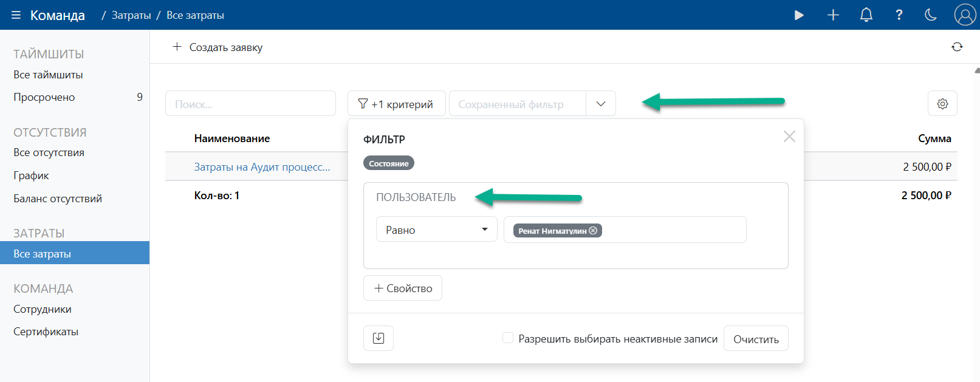Open the Равно operator dropdown

click(x=436, y=230)
